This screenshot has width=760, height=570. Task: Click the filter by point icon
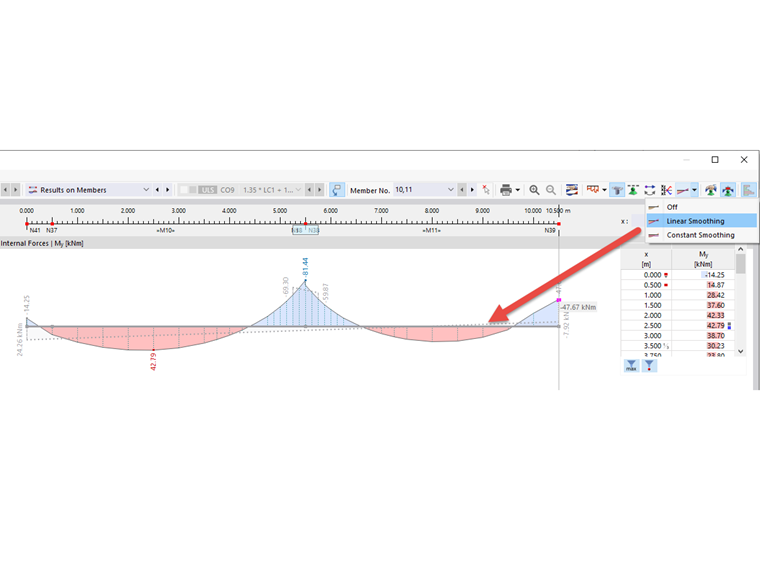pyautogui.click(x=649, y=365)
